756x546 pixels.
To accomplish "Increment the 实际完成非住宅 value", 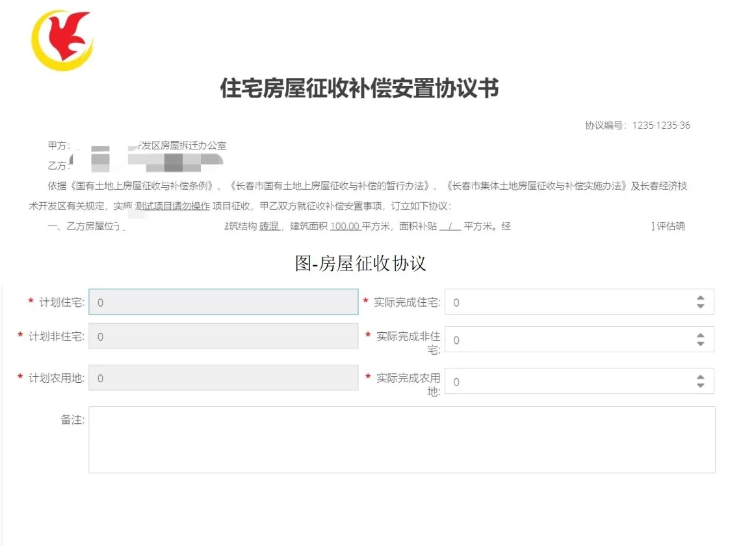I will click(700, 334).
